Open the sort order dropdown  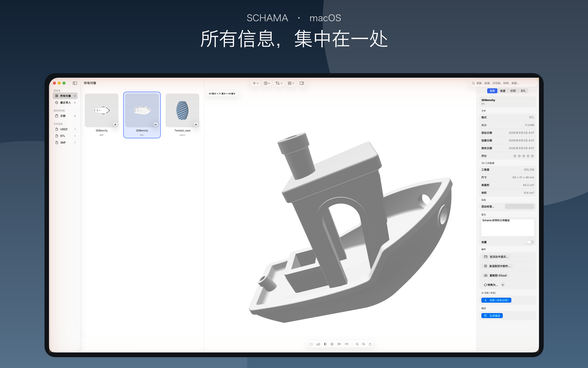(279, 83)
